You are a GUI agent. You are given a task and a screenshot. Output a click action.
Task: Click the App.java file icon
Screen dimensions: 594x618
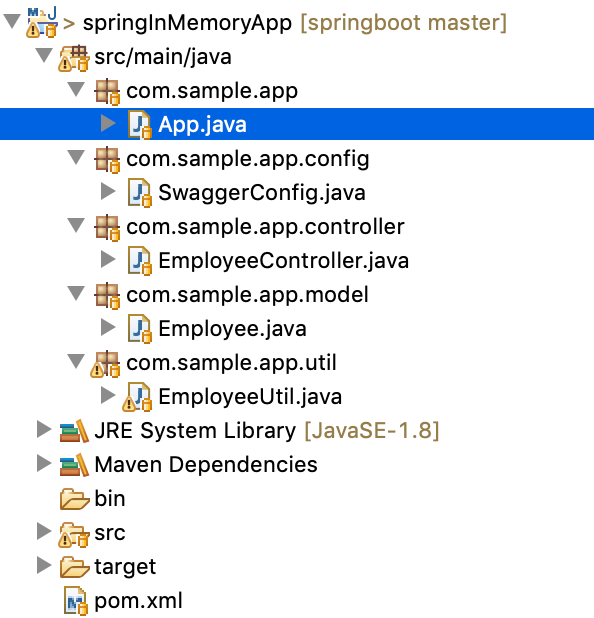point(140,125)
